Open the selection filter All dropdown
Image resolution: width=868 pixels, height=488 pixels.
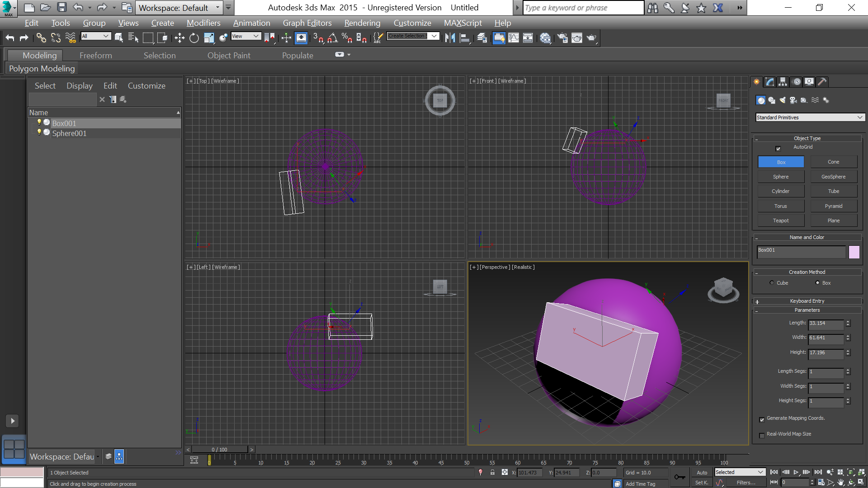tap(96, 36)
